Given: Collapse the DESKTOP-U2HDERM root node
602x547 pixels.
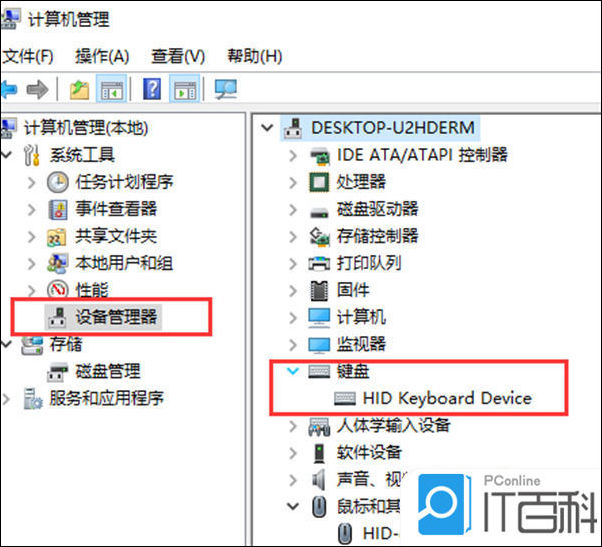Looking at the screenshot, I should (267, 127).
